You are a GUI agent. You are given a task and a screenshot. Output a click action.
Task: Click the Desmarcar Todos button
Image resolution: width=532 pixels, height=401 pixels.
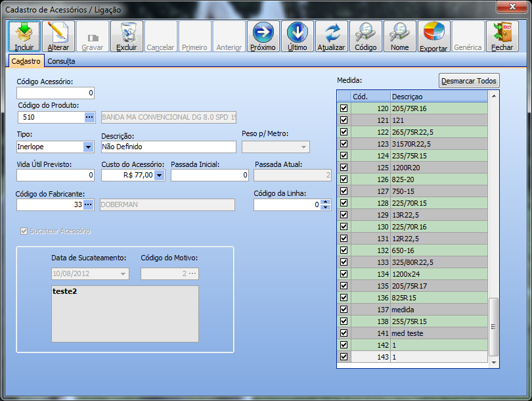pyautogui.click(x=469, y=81)
